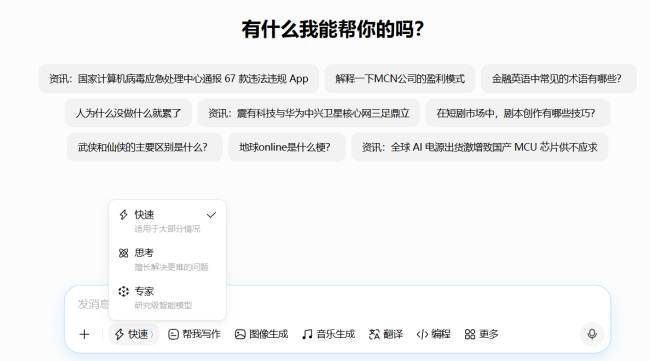This screenshot has height=361, width=650.
Task: Open 图像生成 image generation
Action: pos(261,334)
